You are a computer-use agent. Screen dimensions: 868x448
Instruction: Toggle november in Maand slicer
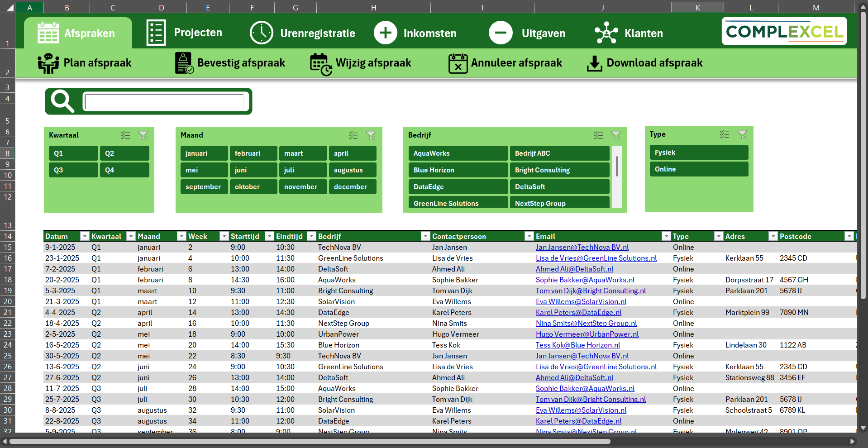pyautogui.click(x=303, y=186)
